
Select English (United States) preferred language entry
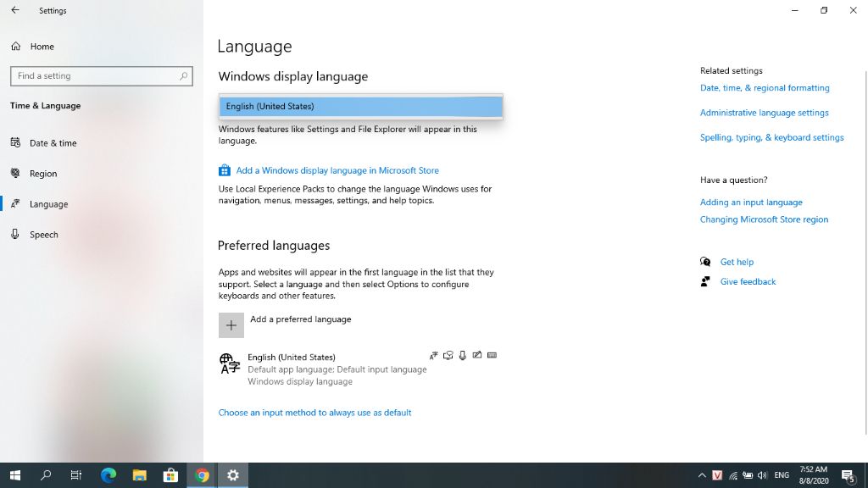click(x=359, y=369)
